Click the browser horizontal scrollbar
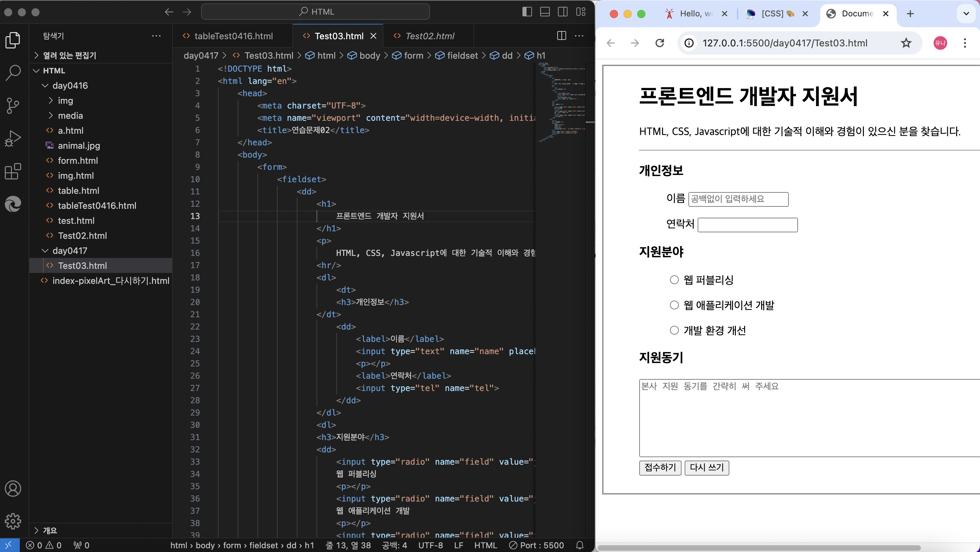980x552 pixels. point(759,548)
